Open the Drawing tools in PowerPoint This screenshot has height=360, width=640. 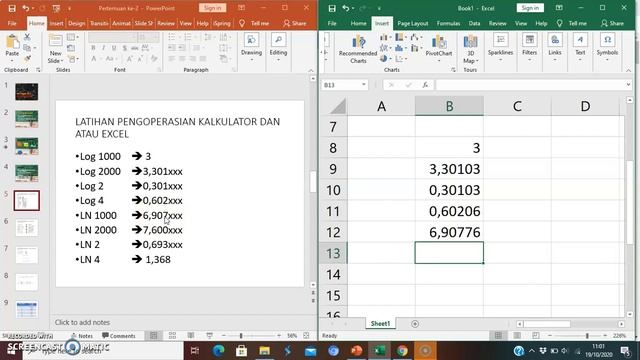point(251,47)
